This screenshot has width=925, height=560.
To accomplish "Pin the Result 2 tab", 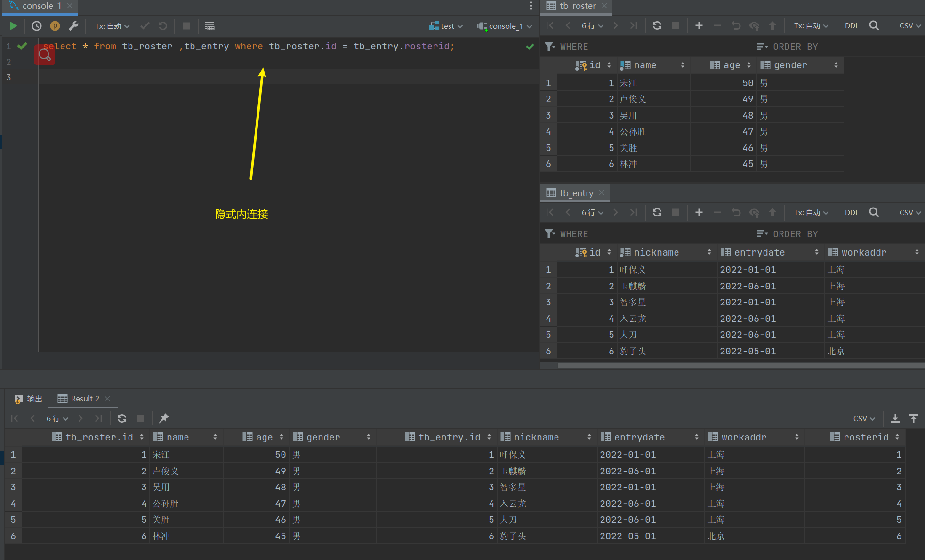I will (x=163, y=418).
